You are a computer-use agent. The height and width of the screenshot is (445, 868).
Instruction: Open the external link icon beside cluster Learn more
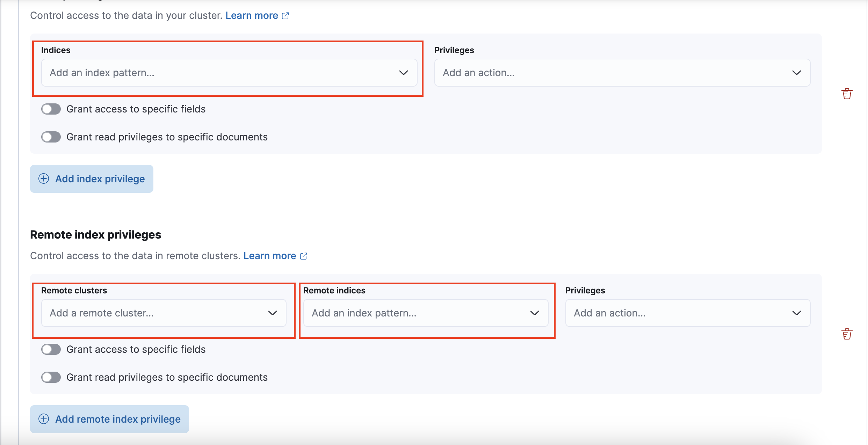point(285,16)
